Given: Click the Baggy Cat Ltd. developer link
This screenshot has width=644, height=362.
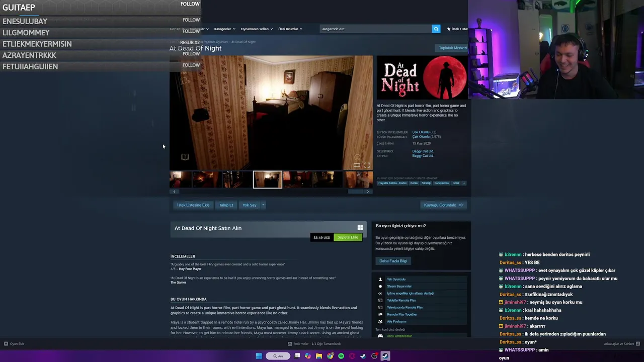Looking at the screenshot, I should 423,151.
